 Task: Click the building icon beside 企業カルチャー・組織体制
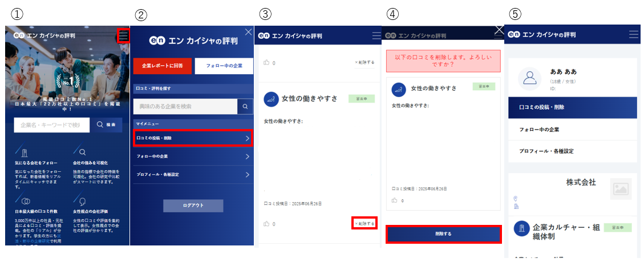(x=521, y=229)
